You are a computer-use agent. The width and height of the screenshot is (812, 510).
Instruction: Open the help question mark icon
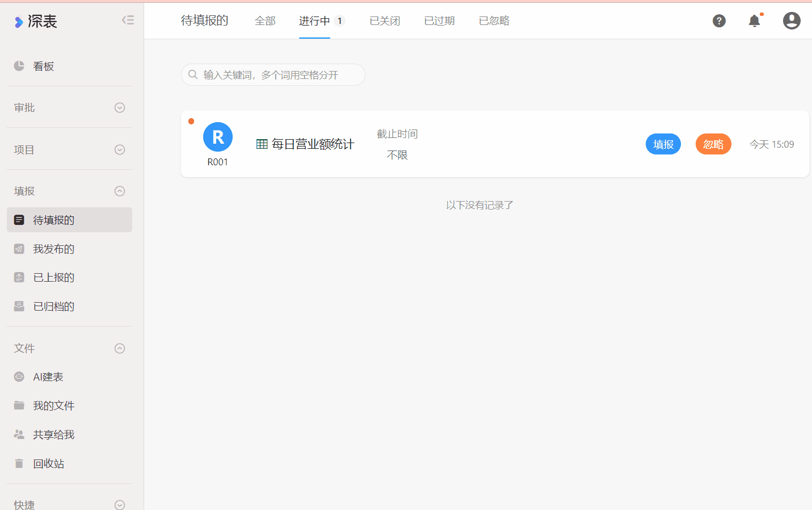tap(719, 21)
